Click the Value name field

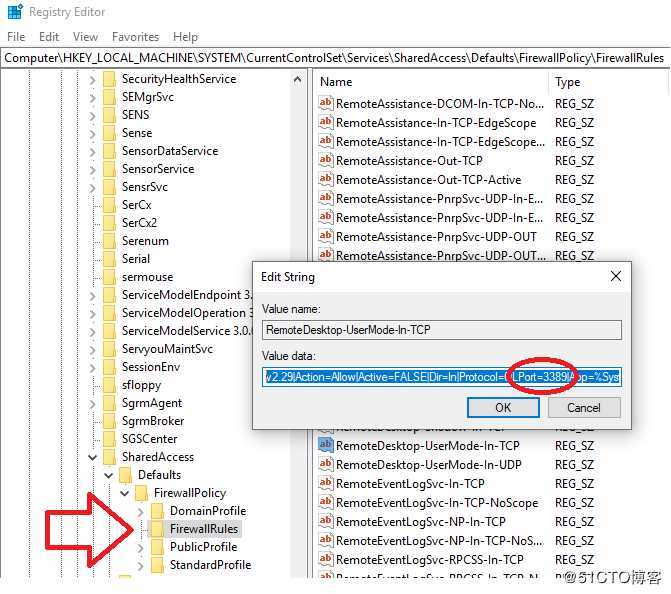(442, 330)
